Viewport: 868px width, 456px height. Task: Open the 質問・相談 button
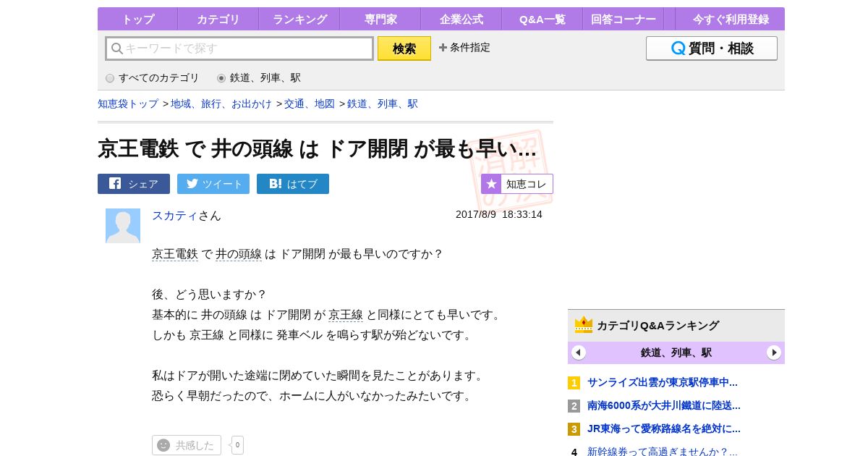pyautogui.click(x=712, y=48)
